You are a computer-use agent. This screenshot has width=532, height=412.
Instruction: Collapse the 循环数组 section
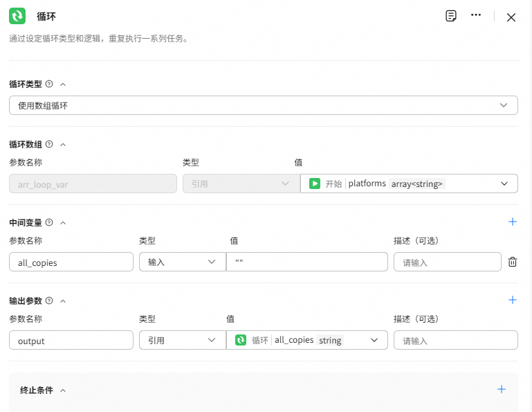63,145
